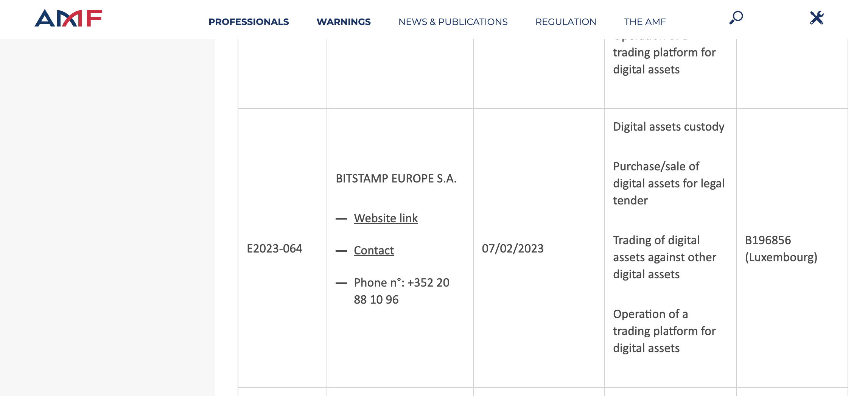This screenshot has height=396, width=868.
Task: Click Trading of digital assets entry
Action: [664, 257]
